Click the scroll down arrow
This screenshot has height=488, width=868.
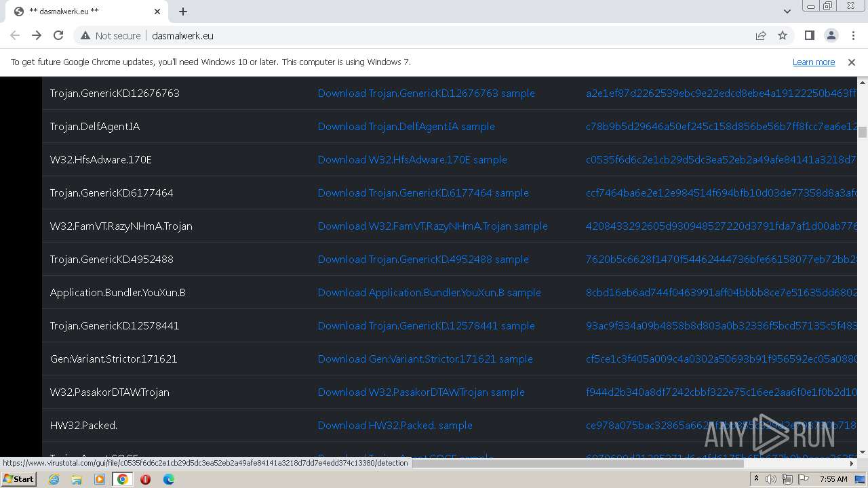click(863, 452)
